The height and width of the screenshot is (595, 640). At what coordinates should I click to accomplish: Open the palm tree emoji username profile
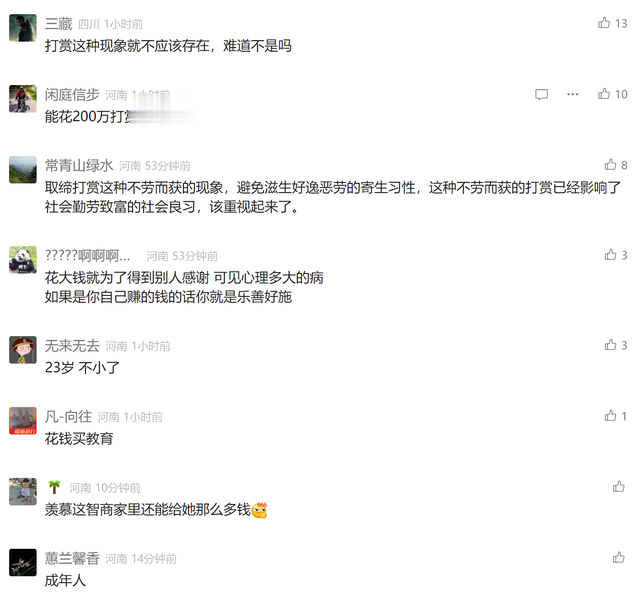[x=54, y=487]
